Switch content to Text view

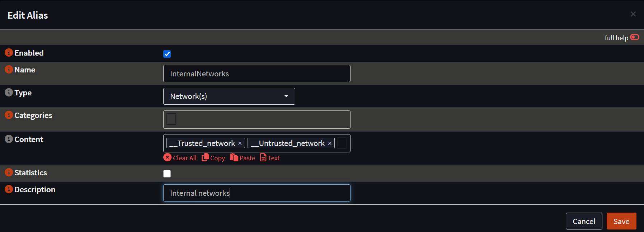[270, 158]
